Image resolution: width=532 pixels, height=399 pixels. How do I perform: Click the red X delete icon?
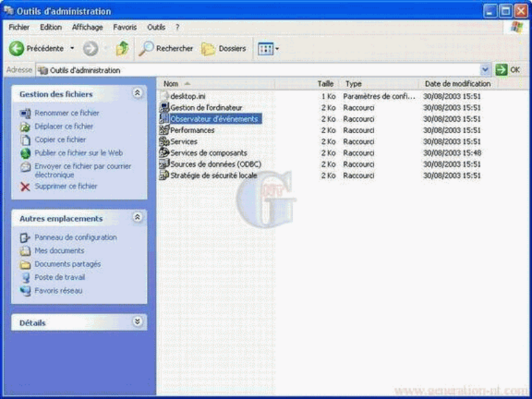tap(25, 186)
